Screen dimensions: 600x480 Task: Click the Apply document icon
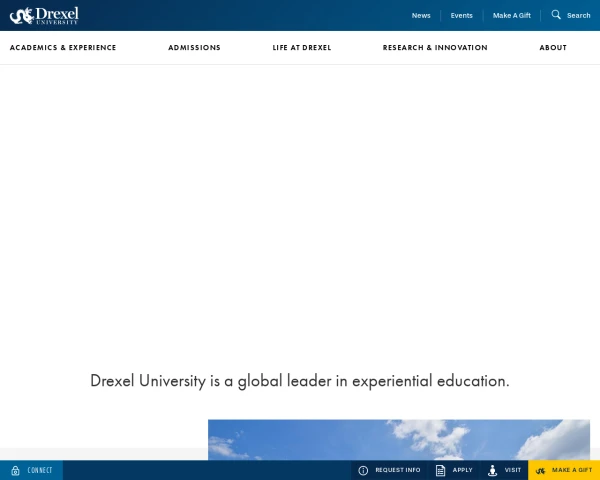(x=440, y=470)
